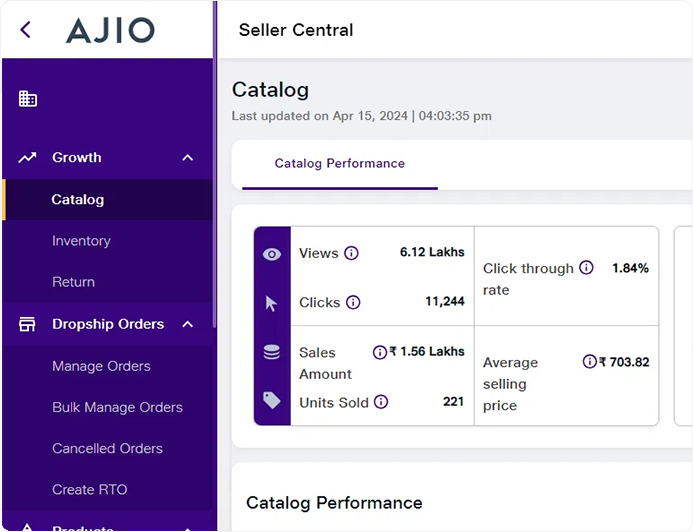Image resolution: width=693 pixels, height=532 pixels.
Task: Click the info icon next to Views
Action: click(351, 253)
